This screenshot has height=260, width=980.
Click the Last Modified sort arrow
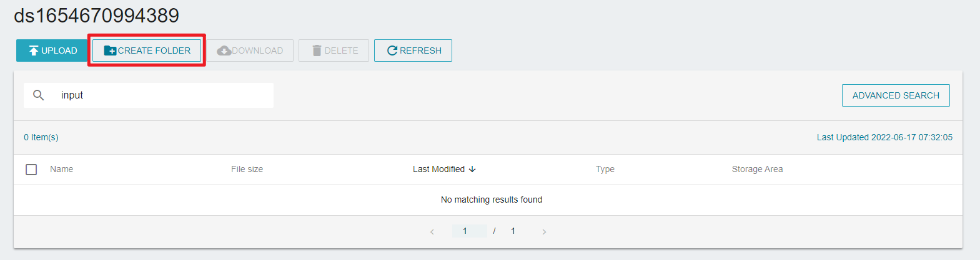pyautogui.click(x=472, y=169)
